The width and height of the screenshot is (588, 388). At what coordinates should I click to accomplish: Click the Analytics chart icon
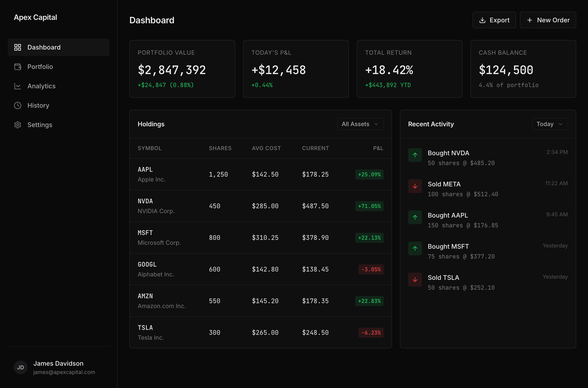pyautogui.click(x=18, y=86)
